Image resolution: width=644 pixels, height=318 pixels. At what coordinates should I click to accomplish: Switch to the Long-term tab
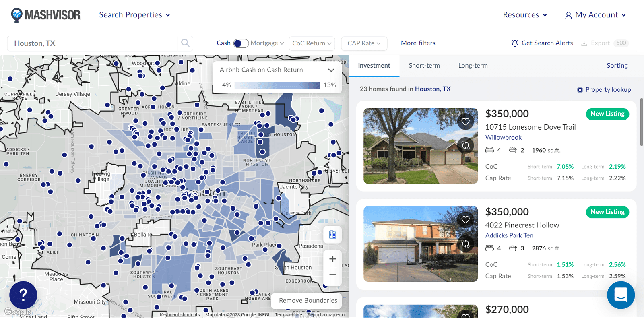[x=473, y=65]
